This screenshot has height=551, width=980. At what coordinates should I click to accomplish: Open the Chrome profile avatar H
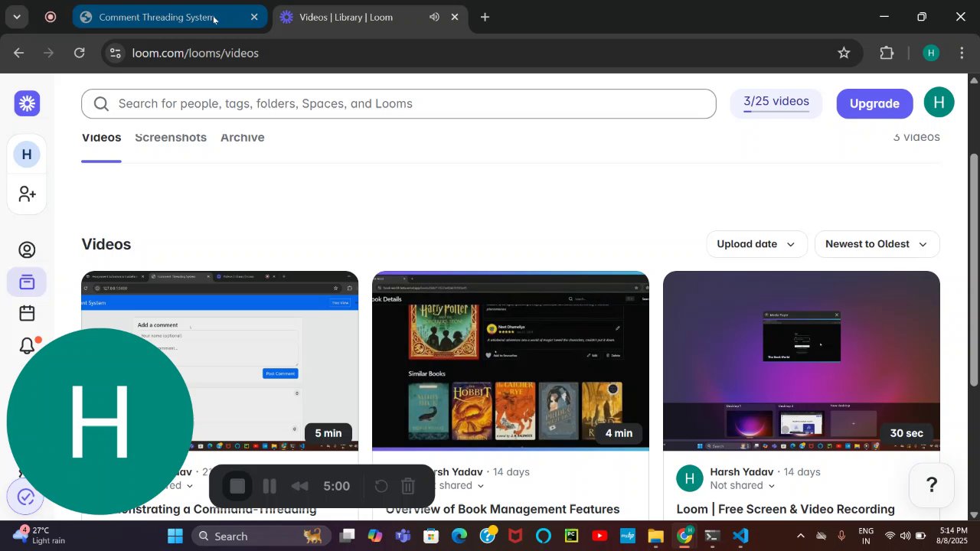point(931,53)
